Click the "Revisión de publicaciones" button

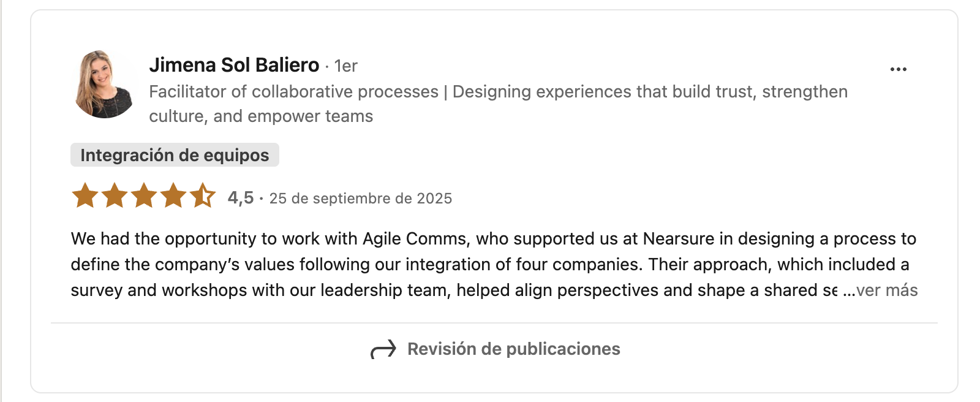click(x=513, y=349)
